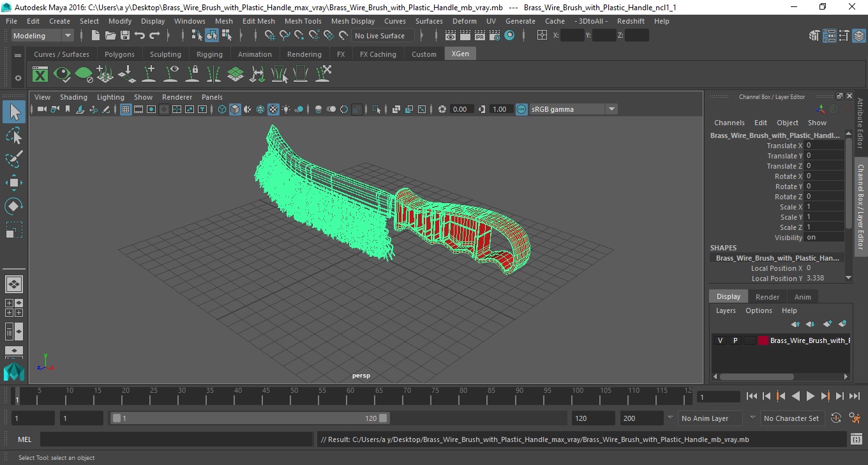Click the layer list horizontal scrollbar
The width and height of the screenshot is (868, 465).
(757, 377)
